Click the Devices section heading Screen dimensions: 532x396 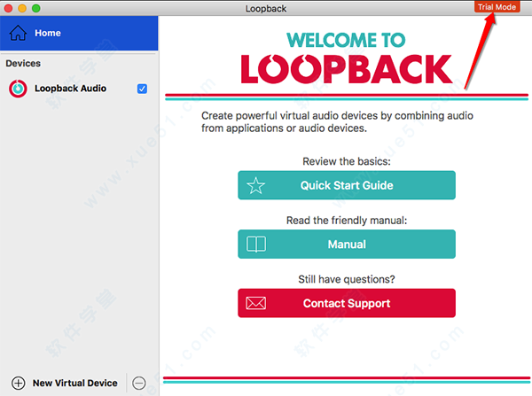click(23, 64)
